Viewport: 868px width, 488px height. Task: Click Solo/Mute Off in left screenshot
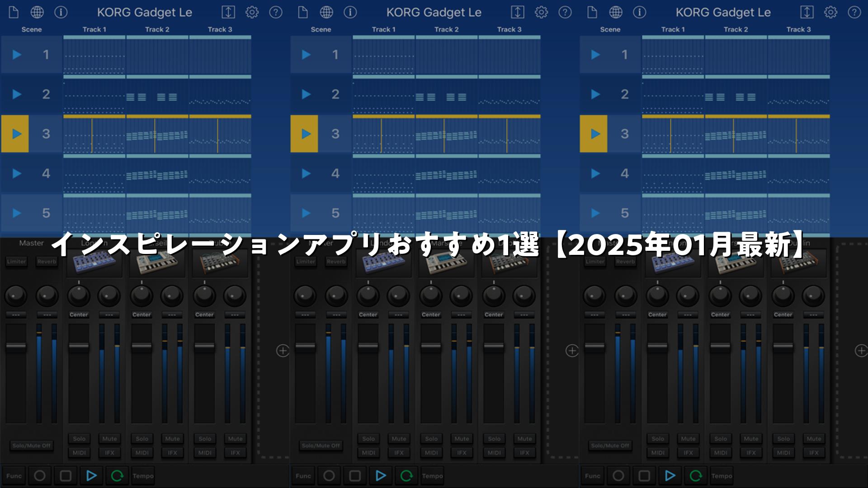(x=32, y=446)
